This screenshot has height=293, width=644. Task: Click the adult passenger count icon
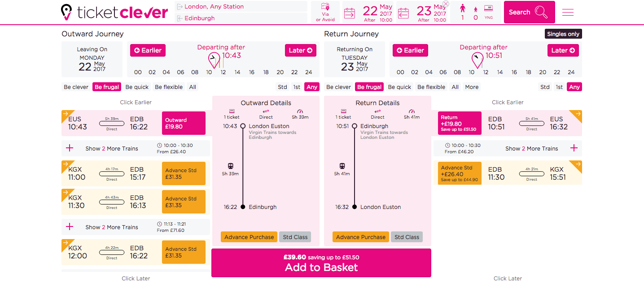[463, 9]
